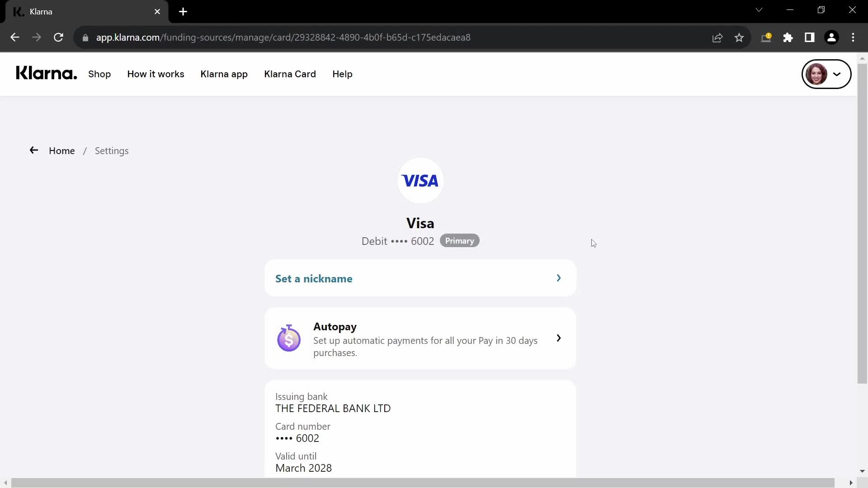The width and height of the screenshot is (868, 488).
Task: Open the Help page
Action: [x=342, y=74]
